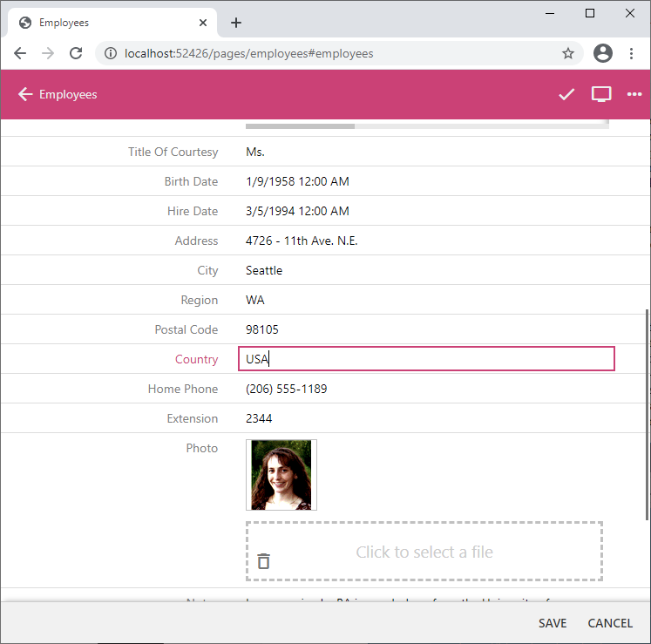The width and height of the screenshot is (651, 644).
Task: Maximize the browser window
Action: pyautogui.click(x=589, y=13)
